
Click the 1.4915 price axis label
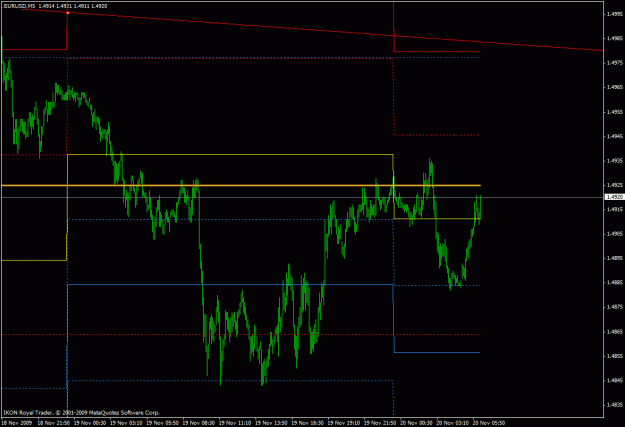tap(614, 209)
